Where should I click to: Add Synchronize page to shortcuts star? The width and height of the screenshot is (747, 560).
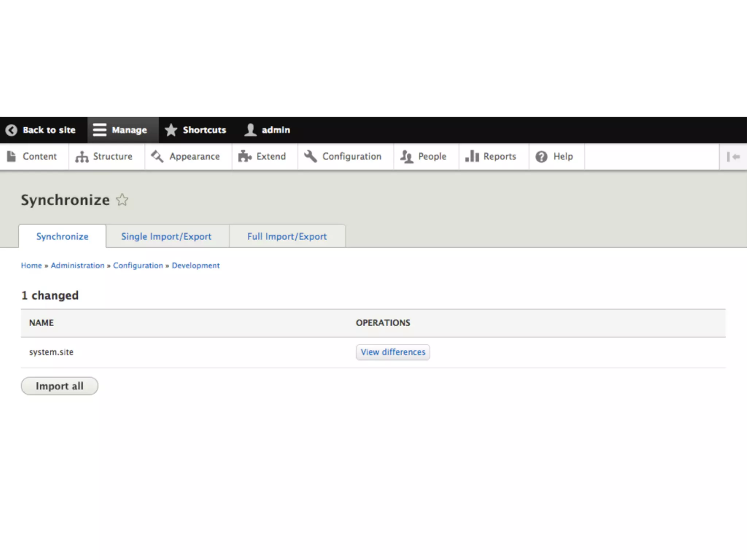pos(122,200)
